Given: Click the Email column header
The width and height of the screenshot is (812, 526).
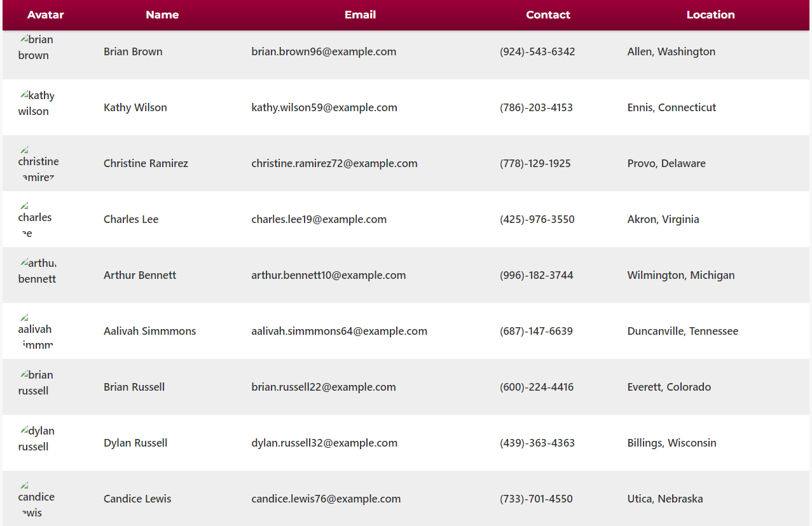Looking at the screenshot, I should click(x=361, y=15).
